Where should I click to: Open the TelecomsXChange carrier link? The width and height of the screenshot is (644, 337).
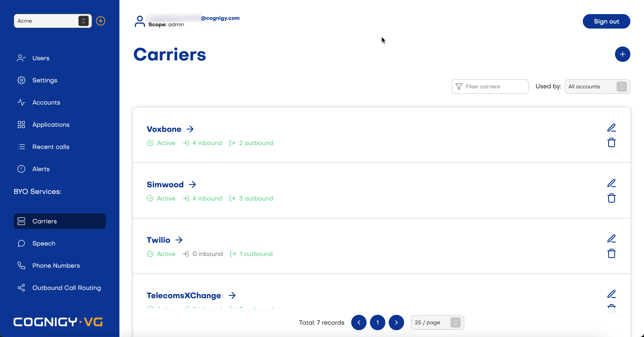(x=191, y=295)
